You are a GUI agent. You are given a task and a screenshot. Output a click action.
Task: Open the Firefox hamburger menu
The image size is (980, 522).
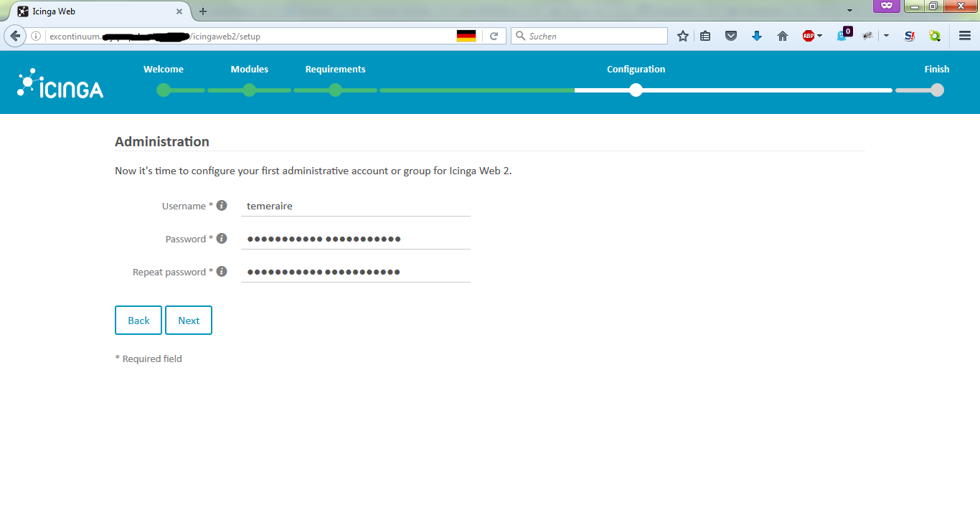[965, 36]
